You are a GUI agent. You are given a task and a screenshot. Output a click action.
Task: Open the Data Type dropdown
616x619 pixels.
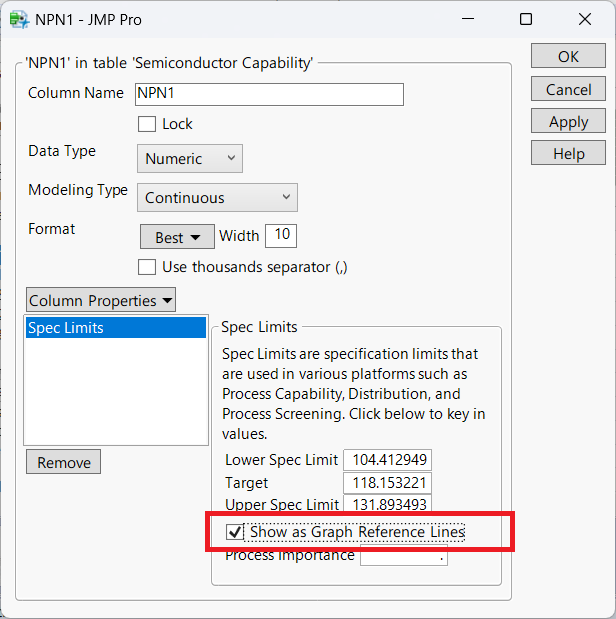pyautogui.click(x=189, y=158)
